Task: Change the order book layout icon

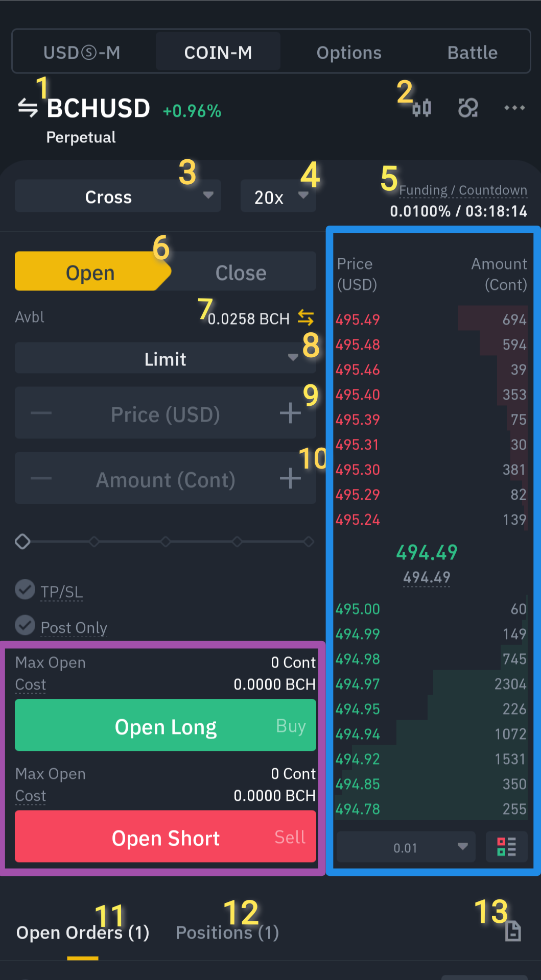Action: [x=507, y=847]
